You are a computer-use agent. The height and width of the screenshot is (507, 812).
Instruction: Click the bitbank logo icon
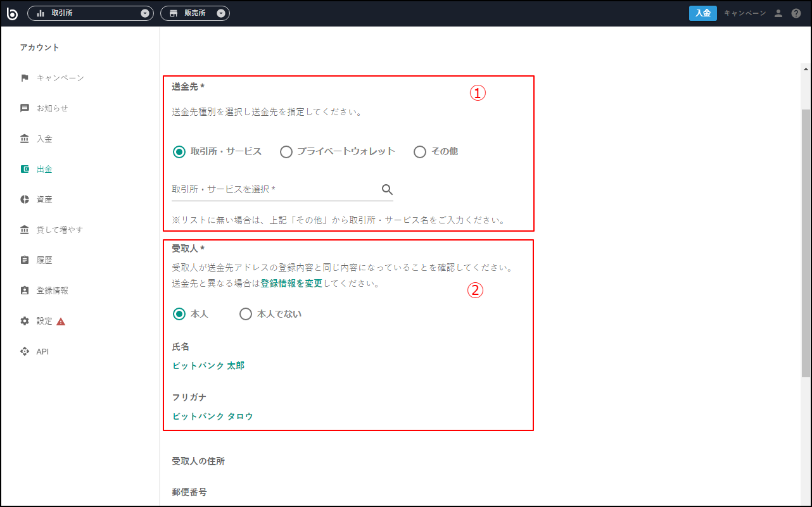pos(12,13)
